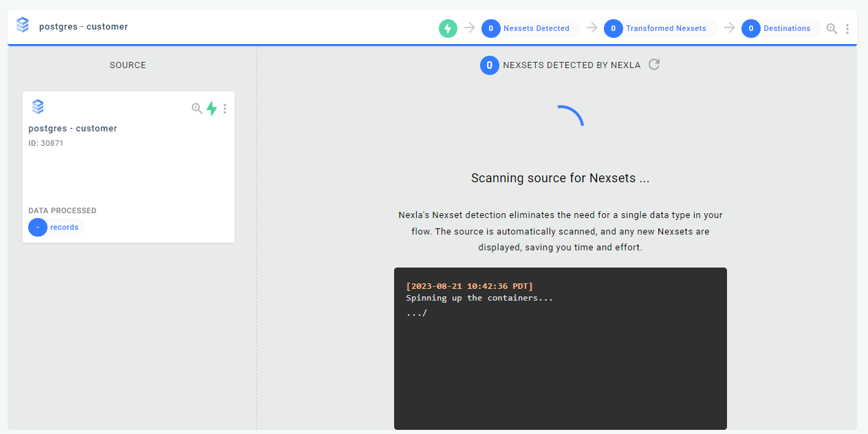Image resolution: width=868 pixels, height=434 pixels.
Task: Click the ID: 30871 text
Action: coord(45,143)
